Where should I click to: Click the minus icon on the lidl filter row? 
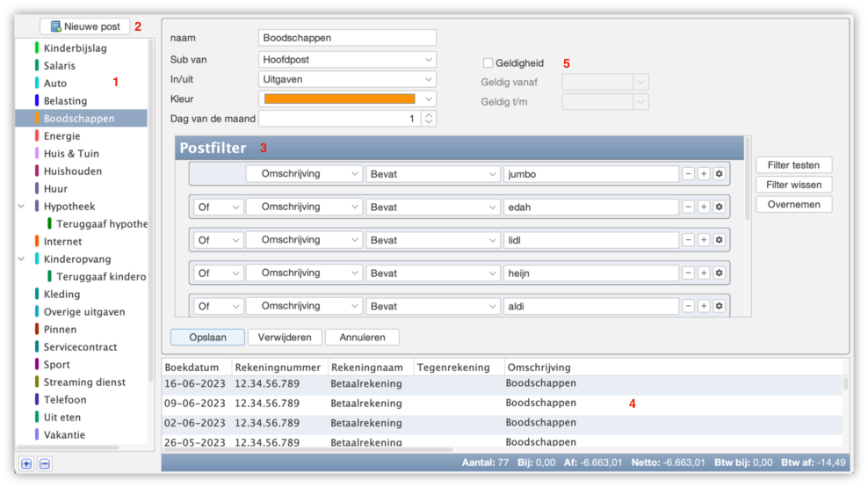689,240
